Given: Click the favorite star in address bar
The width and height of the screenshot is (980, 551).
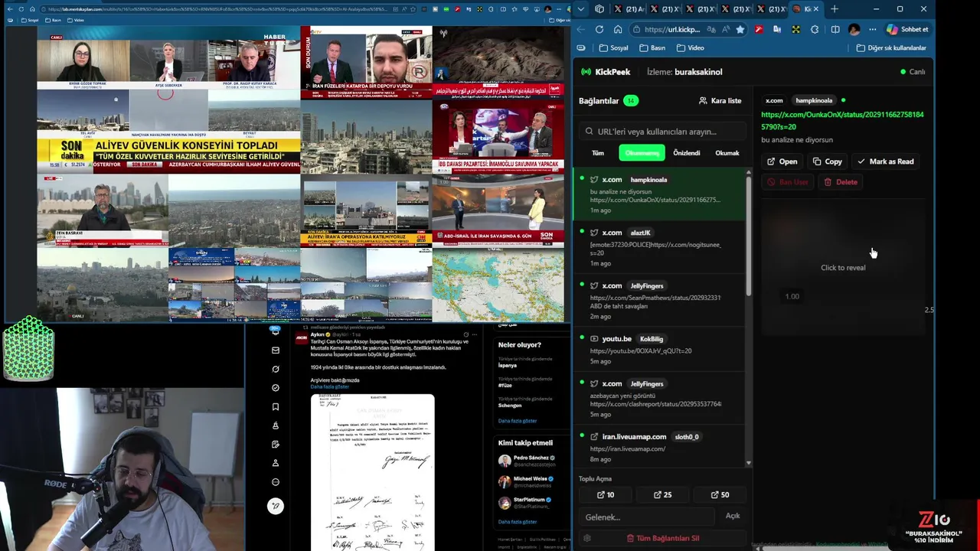Looking at the screenshot, I should (740, 29).
